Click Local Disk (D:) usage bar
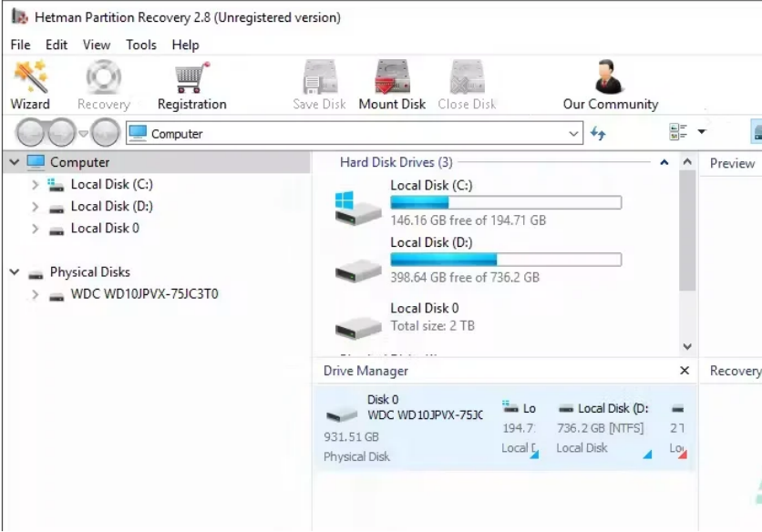 coord(506,260)
